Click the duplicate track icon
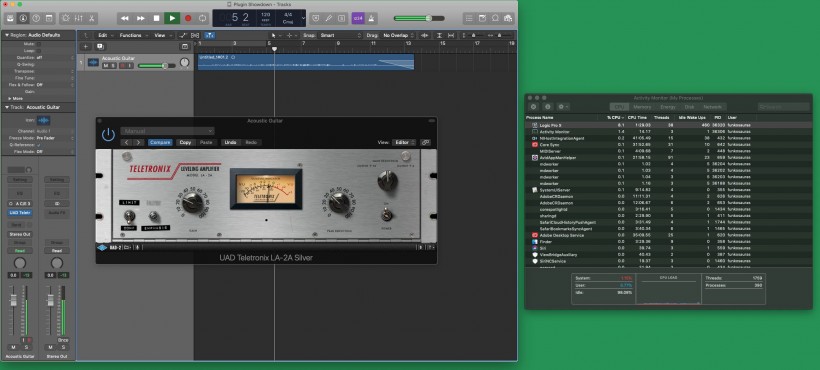 pyautogui.click(x=100, y=47)
